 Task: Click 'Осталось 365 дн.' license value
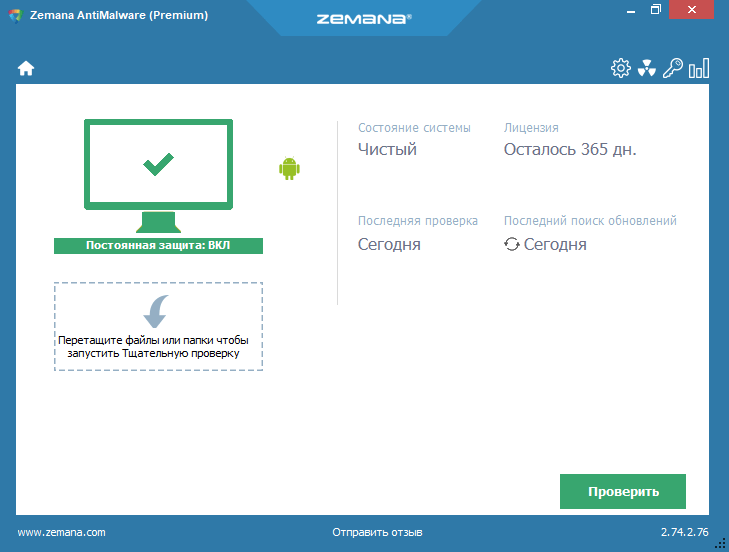pyautogui.click(x=570, y=149)
